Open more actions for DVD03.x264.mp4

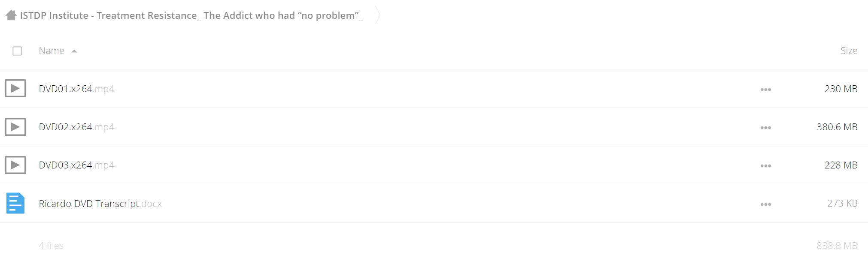765,166
